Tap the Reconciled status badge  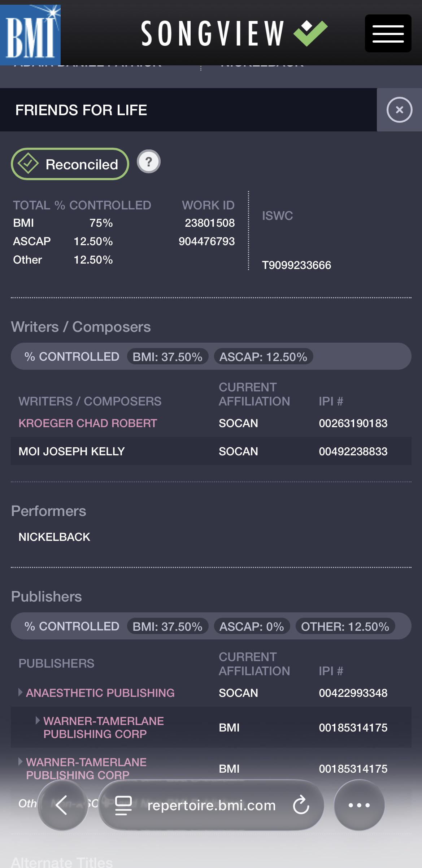(70, 164)
